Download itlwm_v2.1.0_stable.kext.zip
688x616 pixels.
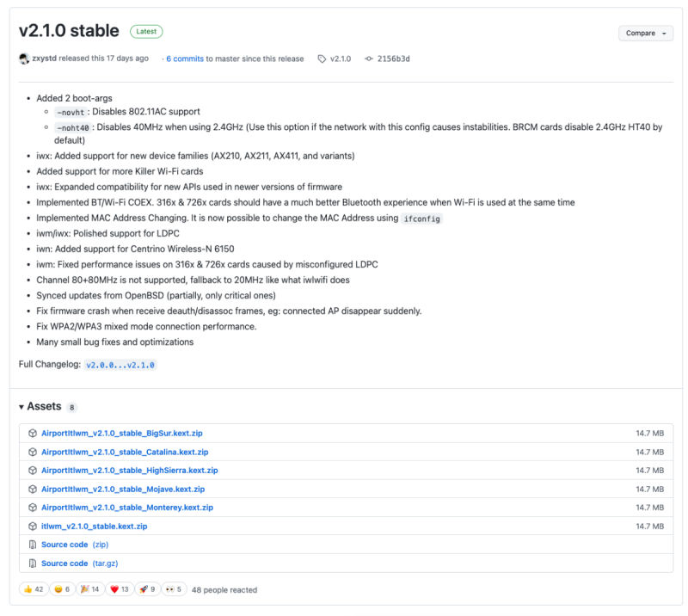(94, 526)
